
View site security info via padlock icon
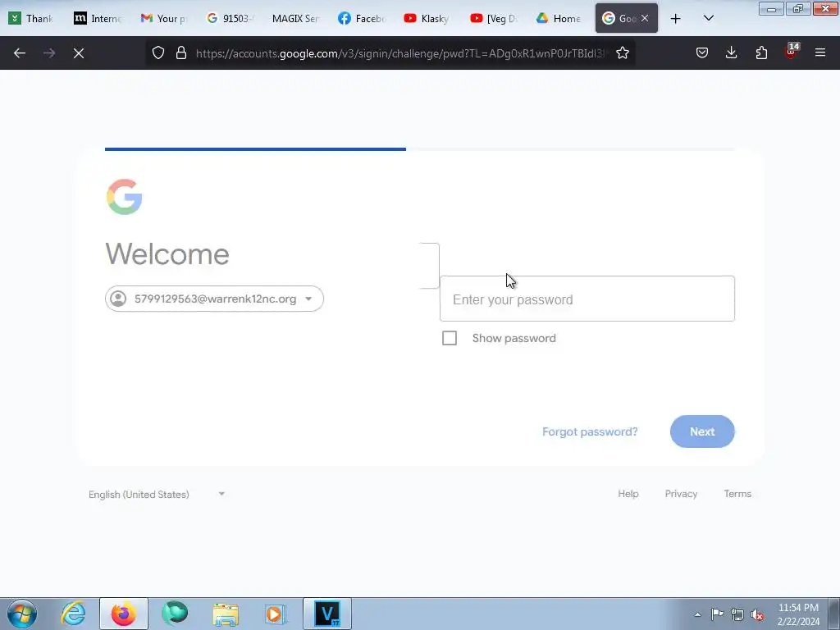[181, 53]
